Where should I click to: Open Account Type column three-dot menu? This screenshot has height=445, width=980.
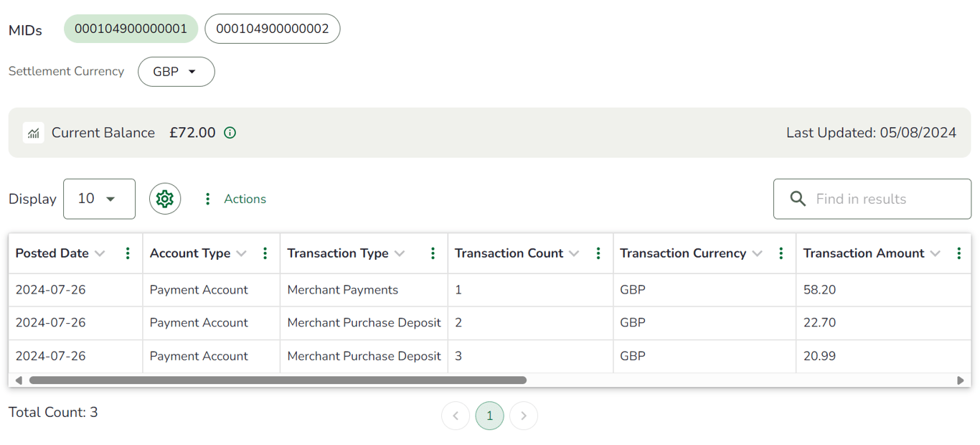[265, 253]
